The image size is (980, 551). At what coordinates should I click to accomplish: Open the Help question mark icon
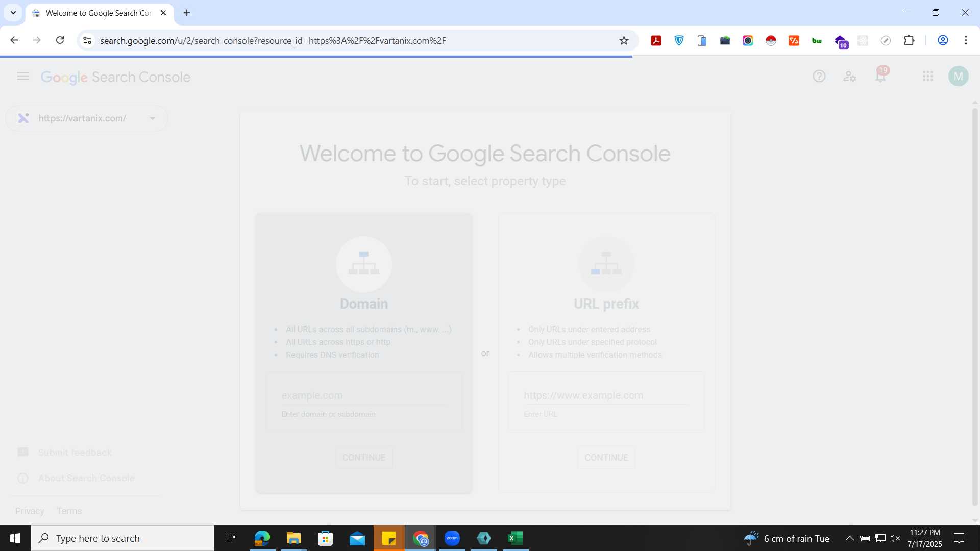pyautogui.click(x=819, y=77)
